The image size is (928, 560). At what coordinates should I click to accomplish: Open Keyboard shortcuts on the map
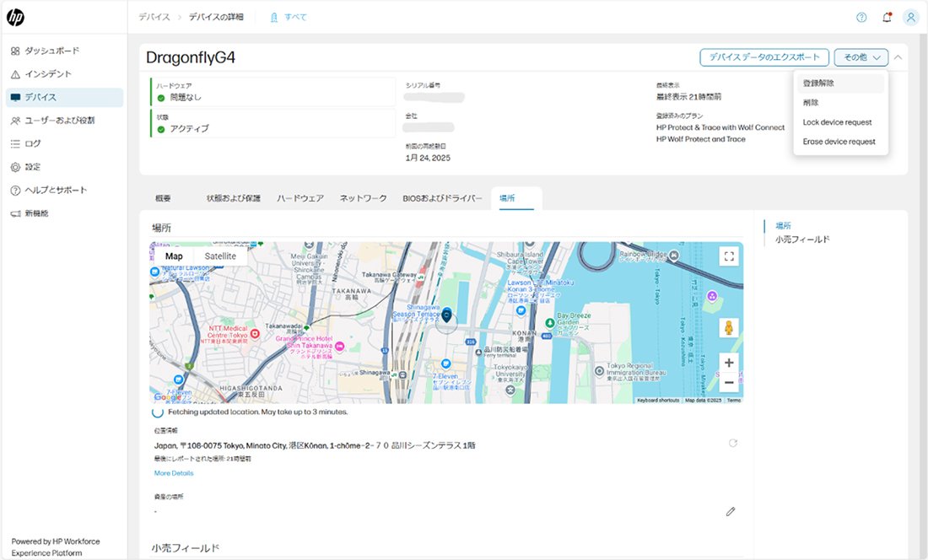(x=658, y=401)
